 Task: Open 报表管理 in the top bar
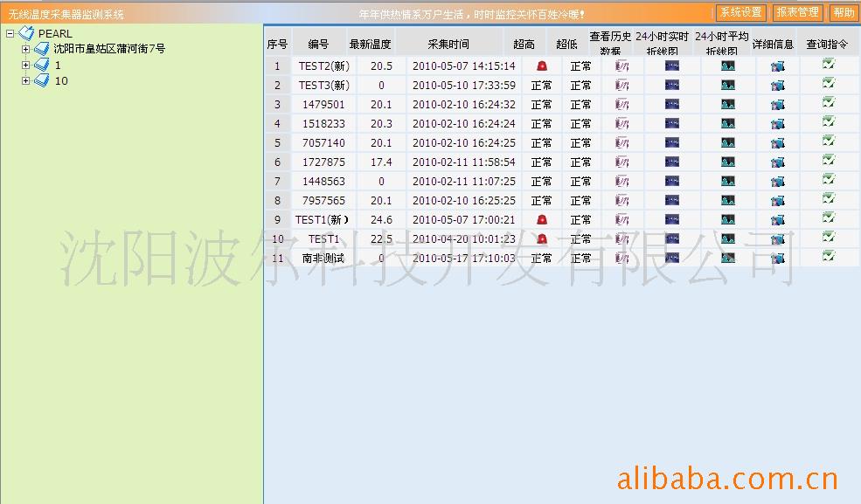pyautogui.click(x=797, y=13)
